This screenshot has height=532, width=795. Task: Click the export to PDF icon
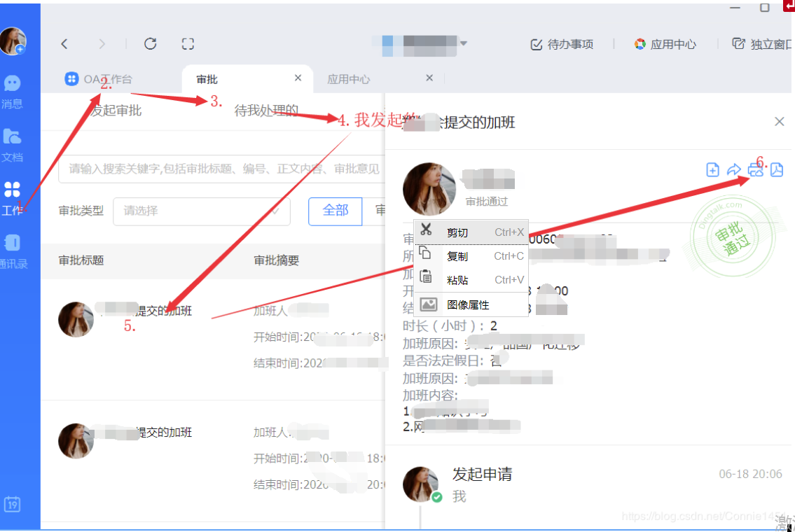click(x=777, y=169)
